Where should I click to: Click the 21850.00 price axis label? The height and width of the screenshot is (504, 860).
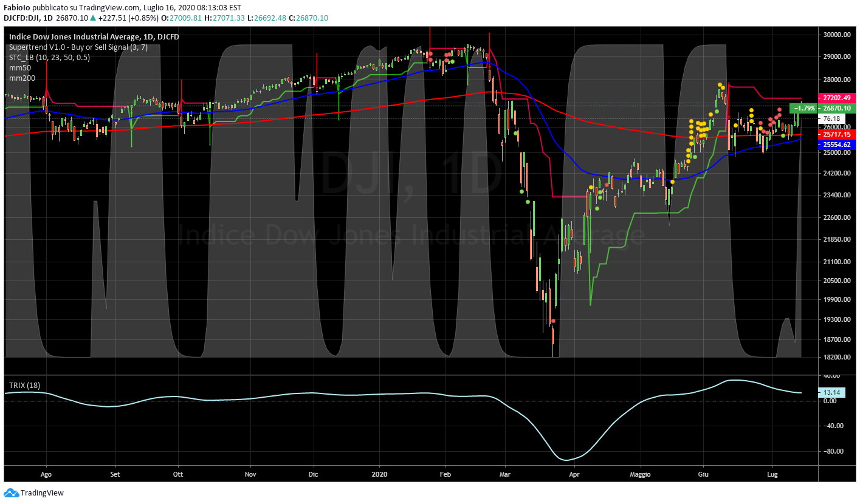[x=836, y=239]
